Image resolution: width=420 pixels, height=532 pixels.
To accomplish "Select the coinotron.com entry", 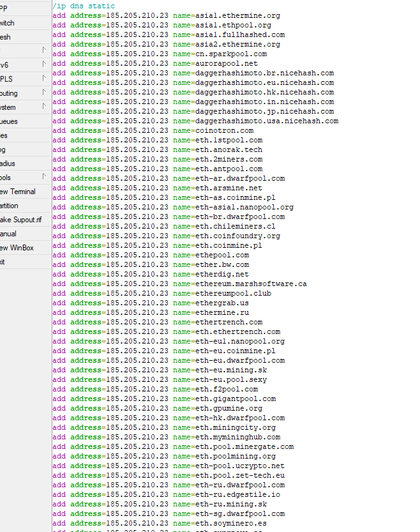I will click(x=153, y=131).
